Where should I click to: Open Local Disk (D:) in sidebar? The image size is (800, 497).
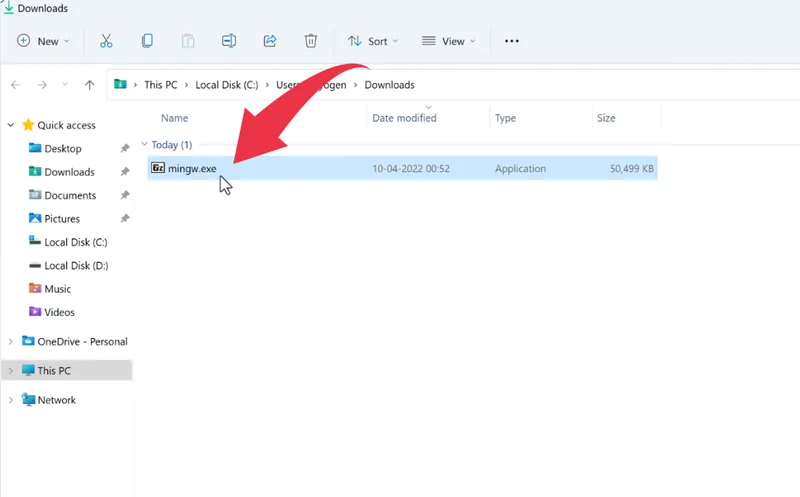[x=75, y=266]
